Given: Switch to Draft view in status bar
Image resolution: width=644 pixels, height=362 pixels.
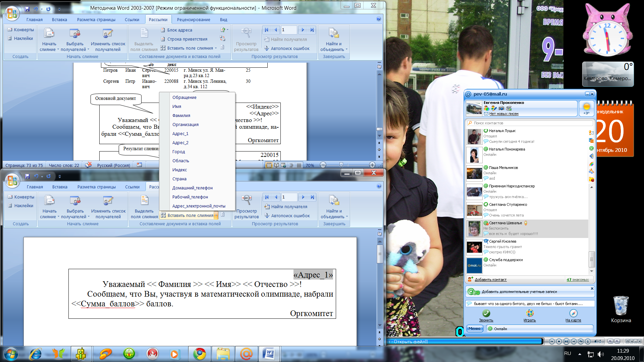Looking at the screenshot, I should 299,165.
